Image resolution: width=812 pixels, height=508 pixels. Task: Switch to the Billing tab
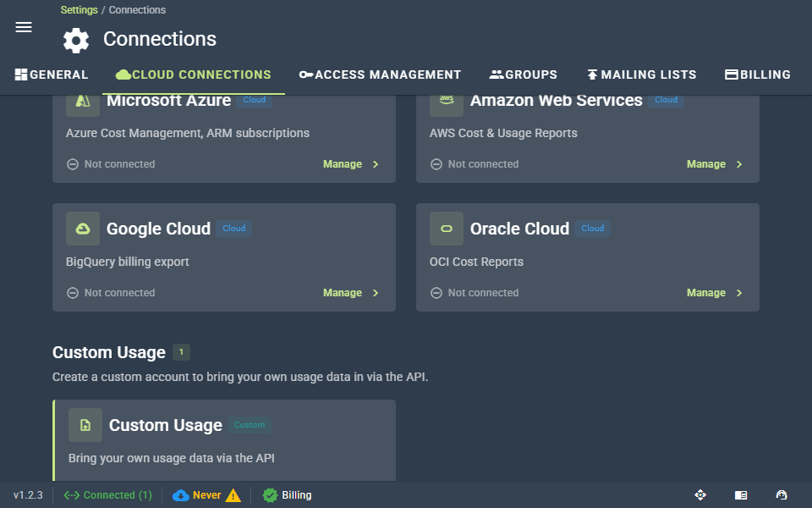click(758, 75)
